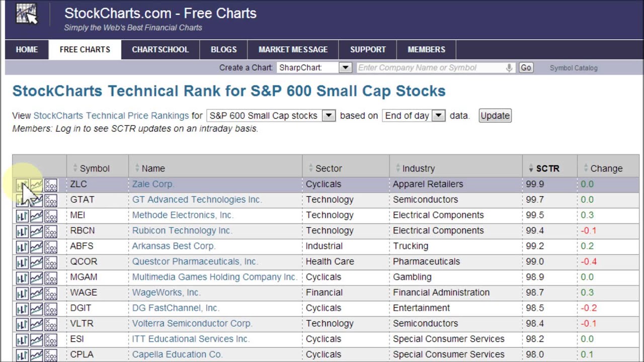Image resolution: width=644 pixels, height=362 pixels.
Task: Click the Go button
Action: [526, 67]
